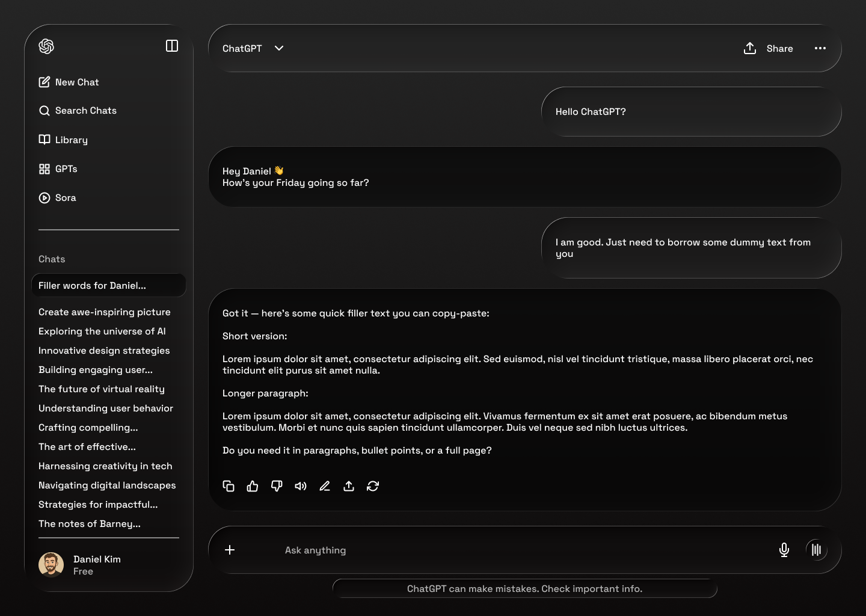Read the response aloud with speaker icon
The image size is (866, 616).
click(x=301, y=486)
